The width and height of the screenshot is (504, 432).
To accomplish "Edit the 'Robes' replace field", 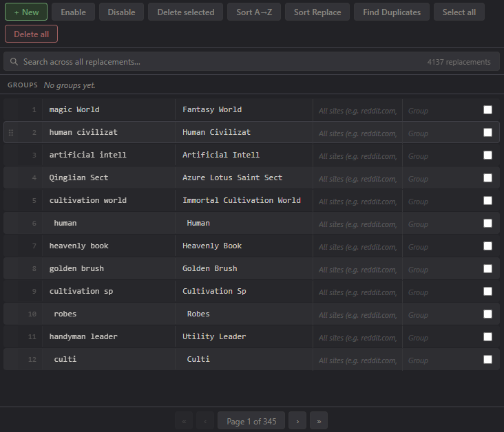I will point(244,314).
